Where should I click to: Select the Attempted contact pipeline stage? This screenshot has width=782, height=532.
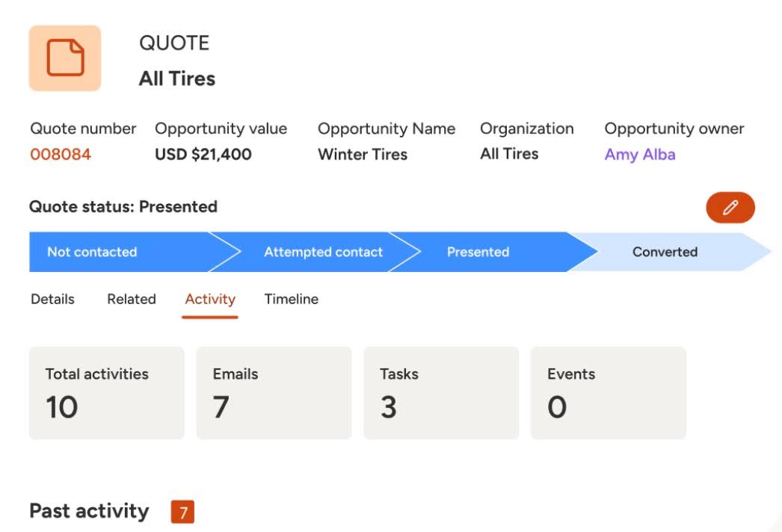click(321, 252)
